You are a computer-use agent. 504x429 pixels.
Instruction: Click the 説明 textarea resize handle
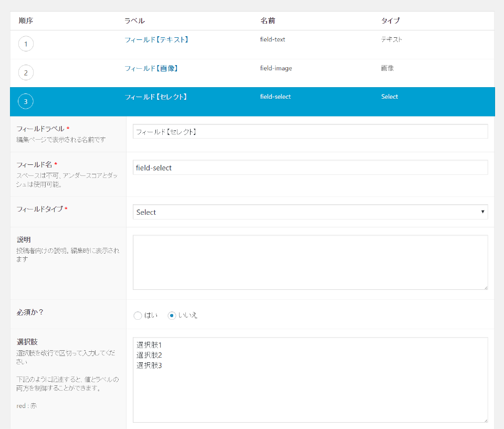(486, 287)
